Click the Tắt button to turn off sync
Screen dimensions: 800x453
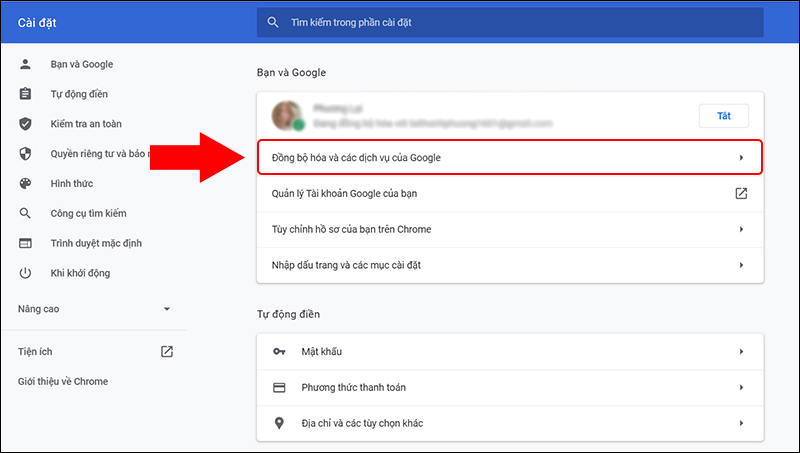(723, 116)
